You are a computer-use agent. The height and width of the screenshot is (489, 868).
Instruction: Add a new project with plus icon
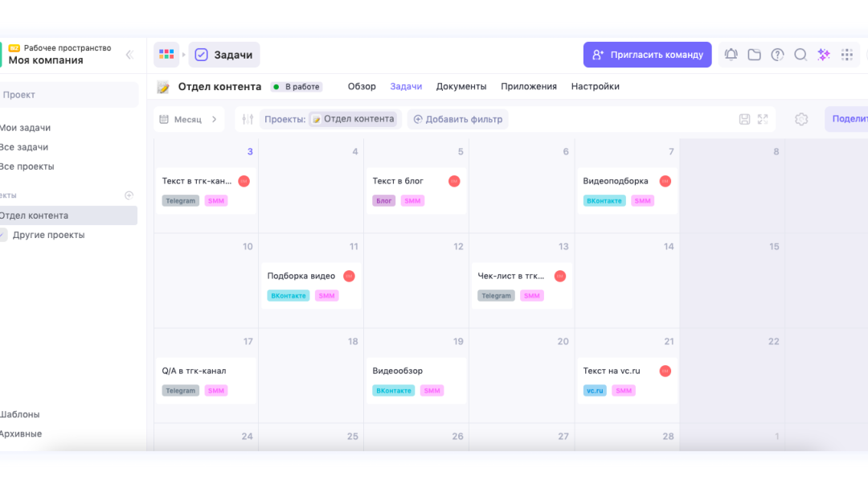click(129, 195)
